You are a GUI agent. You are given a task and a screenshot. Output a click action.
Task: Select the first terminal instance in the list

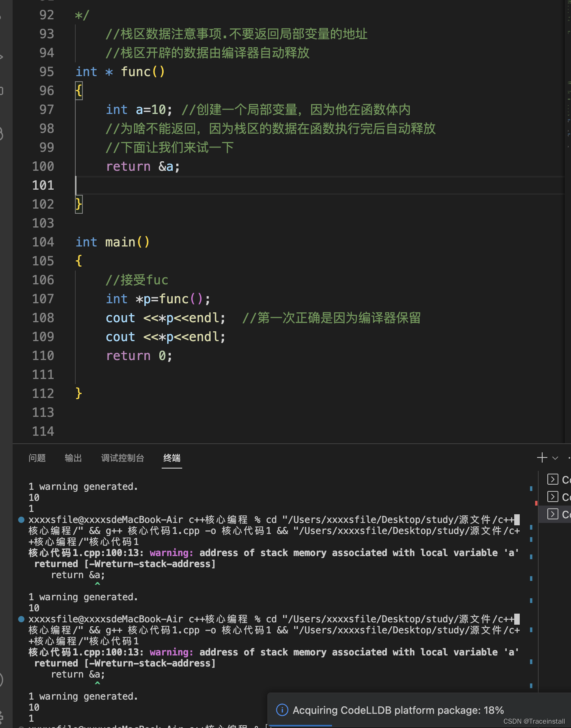[558, 480]
